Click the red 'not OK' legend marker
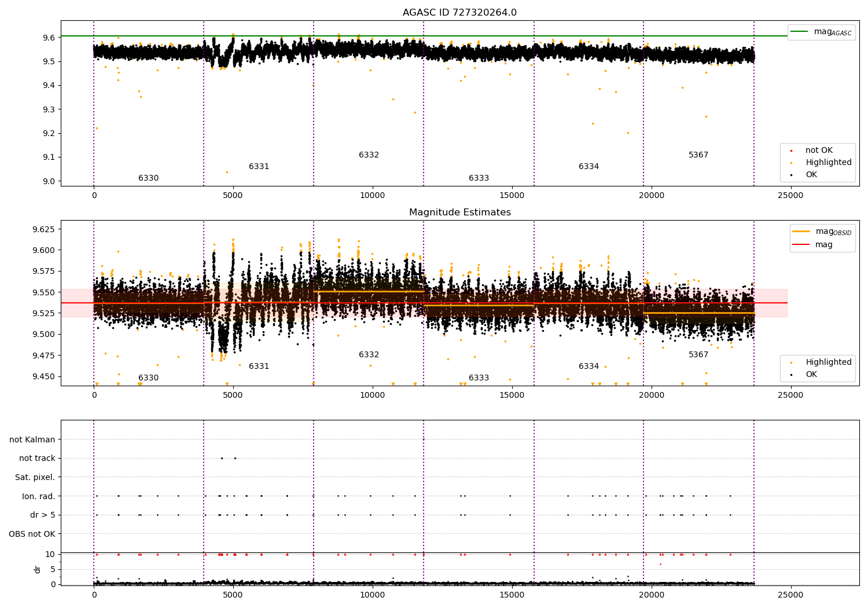 coord(791,151)
